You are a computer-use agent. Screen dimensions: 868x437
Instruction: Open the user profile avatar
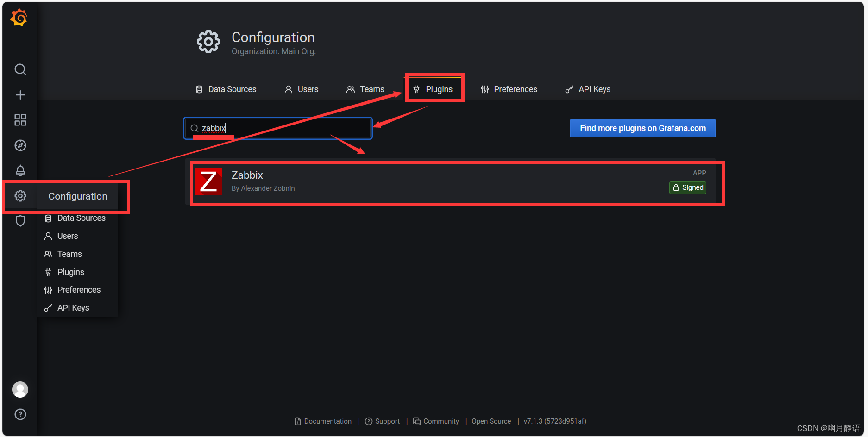20,389
